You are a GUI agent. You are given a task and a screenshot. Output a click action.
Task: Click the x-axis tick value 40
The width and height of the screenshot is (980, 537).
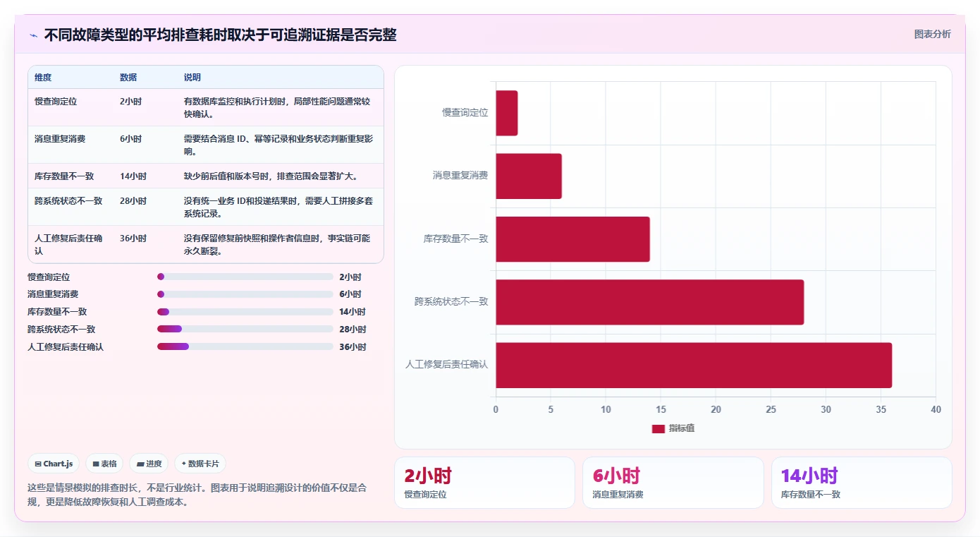point(936,409)
